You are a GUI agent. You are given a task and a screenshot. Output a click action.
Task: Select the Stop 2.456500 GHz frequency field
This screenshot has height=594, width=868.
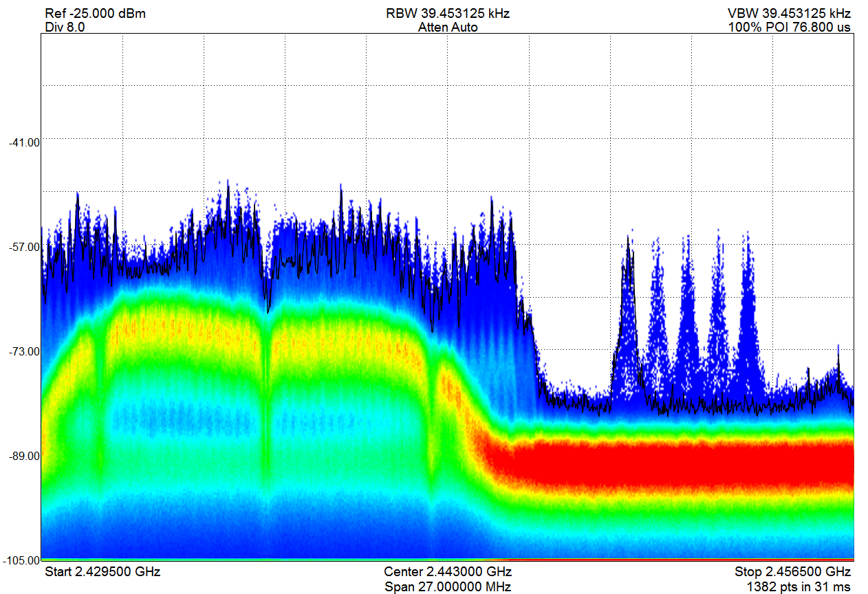793,572
